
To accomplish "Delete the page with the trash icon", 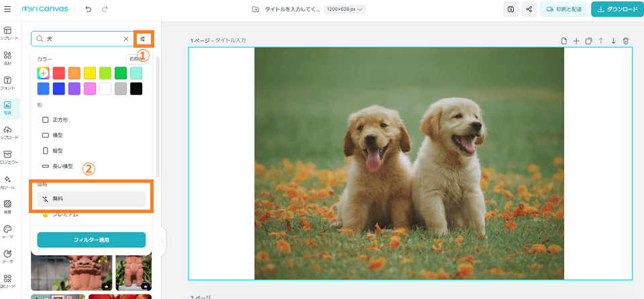I will point(626,41).
